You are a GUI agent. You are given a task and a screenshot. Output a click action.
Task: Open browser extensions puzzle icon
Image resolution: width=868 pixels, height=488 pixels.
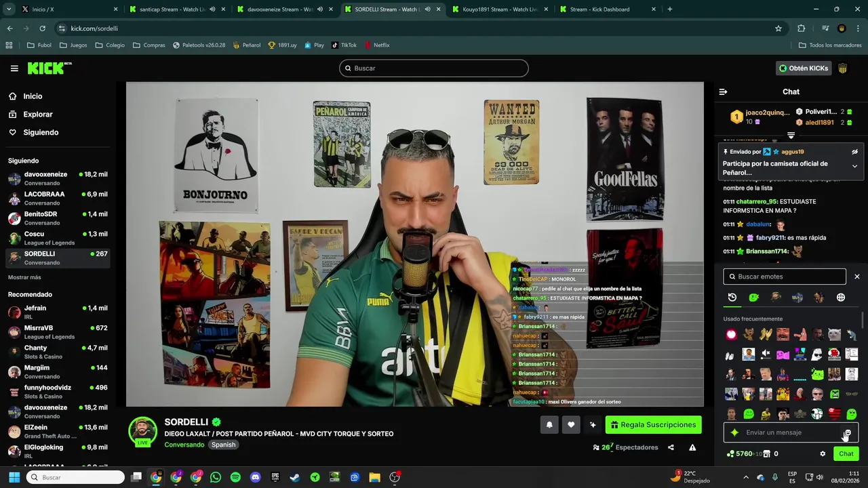pyautogui.click(x=802, y=28)
